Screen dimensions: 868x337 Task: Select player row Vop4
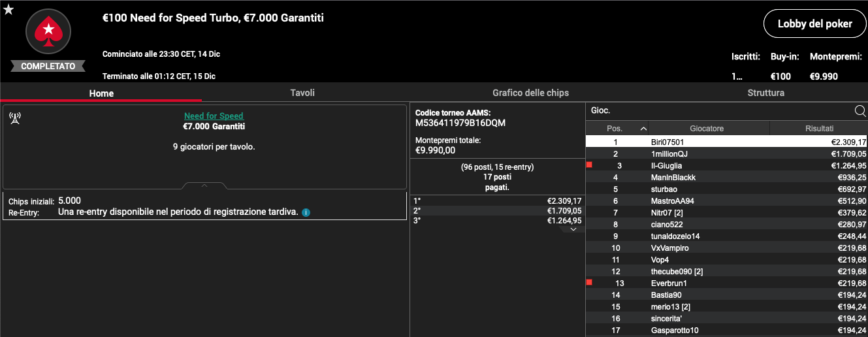click(727, 259)
